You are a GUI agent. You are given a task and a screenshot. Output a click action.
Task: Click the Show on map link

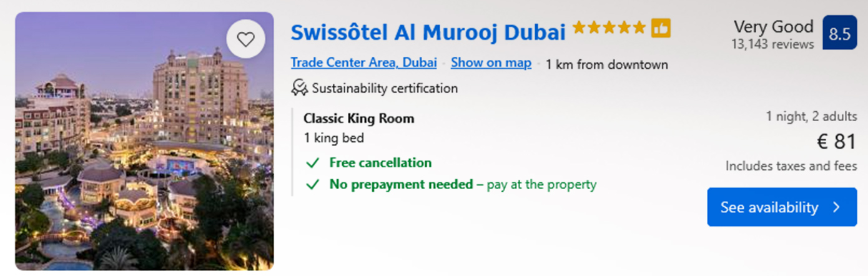click(491, 63)
